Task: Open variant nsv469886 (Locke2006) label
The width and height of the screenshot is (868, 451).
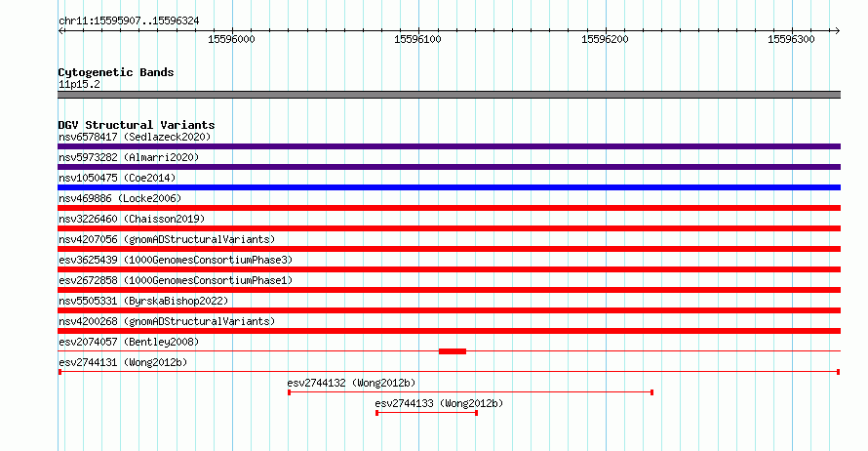Action: 120,198
